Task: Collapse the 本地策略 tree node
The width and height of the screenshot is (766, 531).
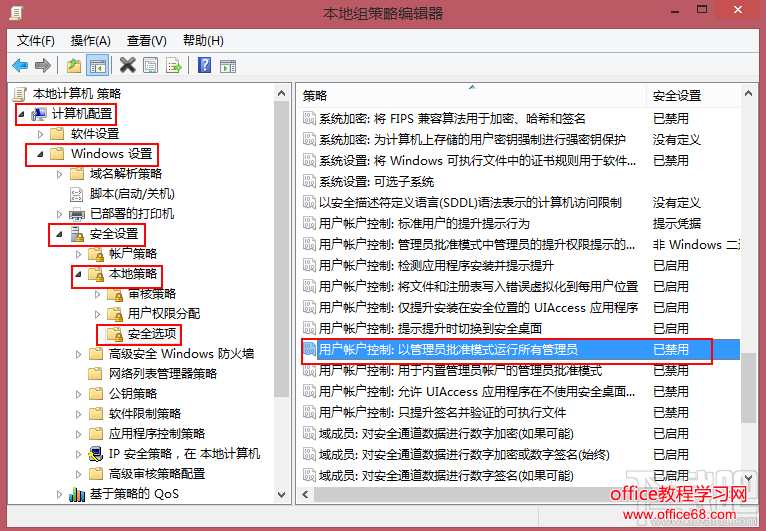Action: pyautogui.click(x=79, y=275)
